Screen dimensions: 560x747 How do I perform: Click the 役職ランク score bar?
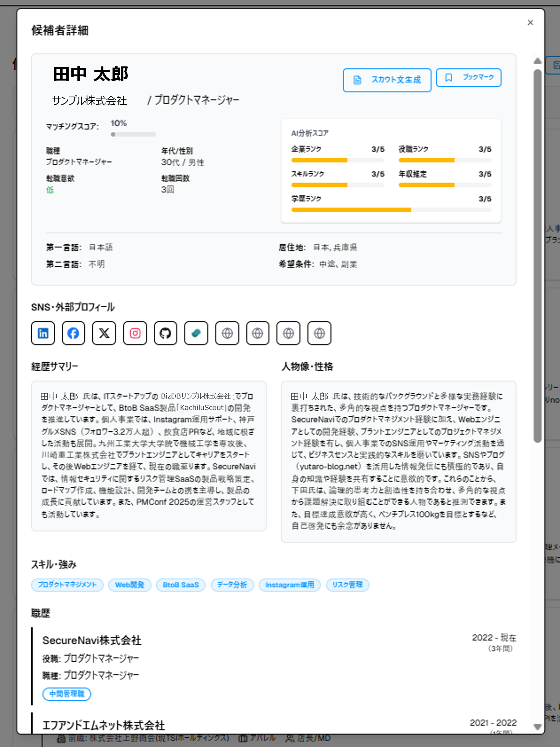pyautogui.click(x=445, y=160)
